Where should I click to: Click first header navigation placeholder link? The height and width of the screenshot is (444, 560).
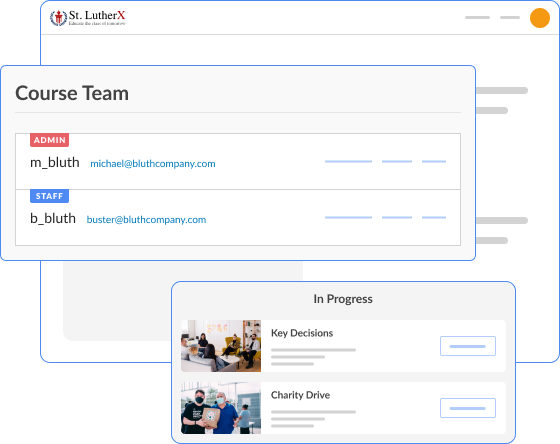coord(478,18)
